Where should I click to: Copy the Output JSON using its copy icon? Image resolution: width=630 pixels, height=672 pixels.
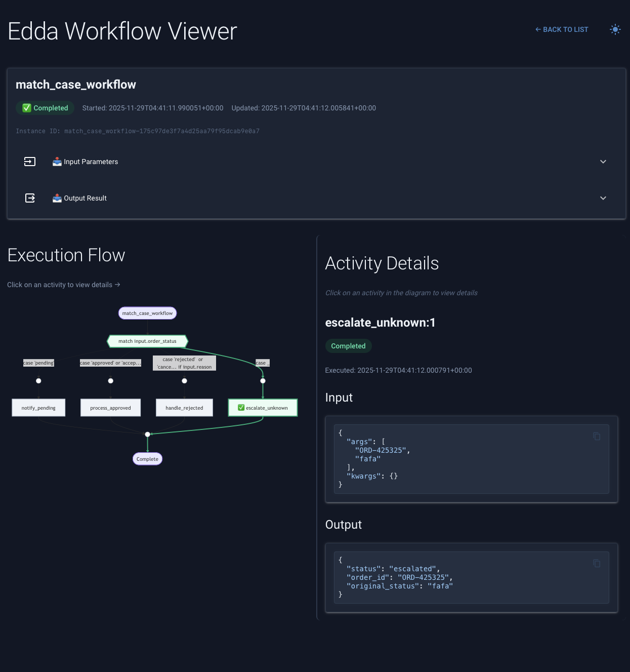[597, 563]
